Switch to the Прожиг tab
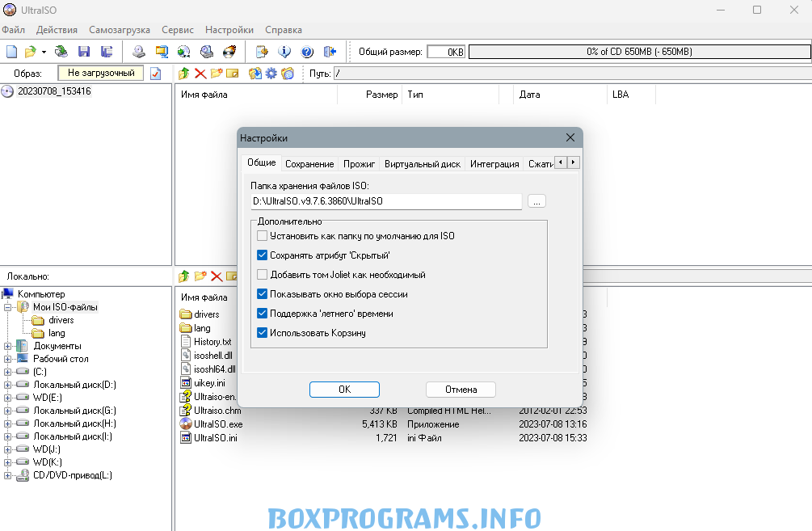Viewport: 812px width, 531px height. click(359, 164)
